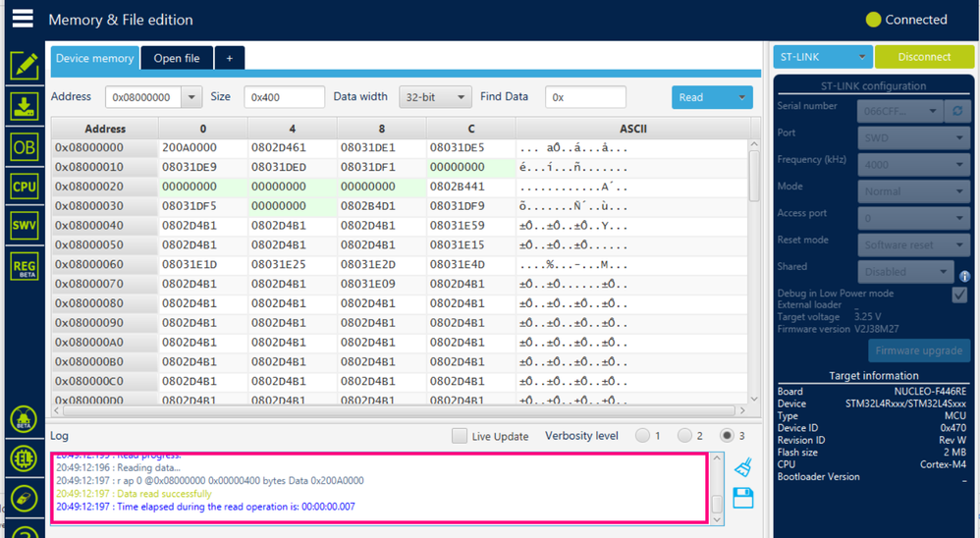Select verbosity level 3

(x=727, y=436)
